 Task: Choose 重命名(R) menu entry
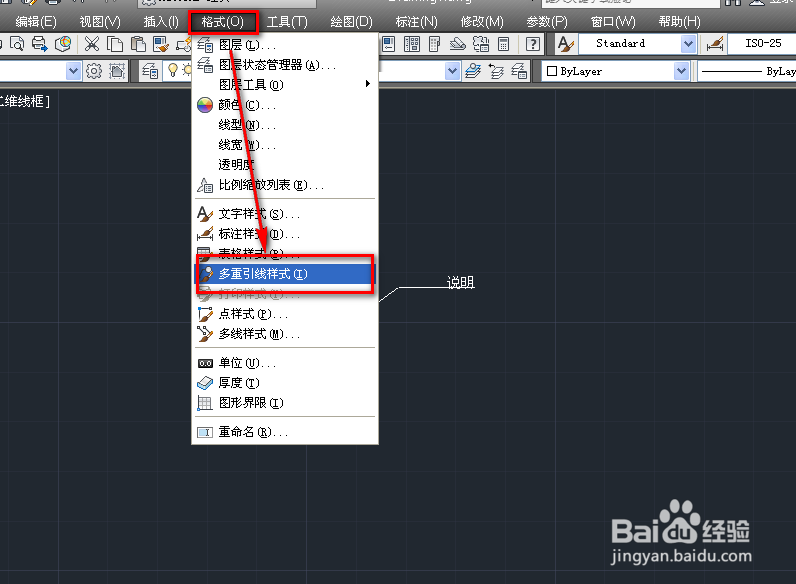click(x=285, y=432)
